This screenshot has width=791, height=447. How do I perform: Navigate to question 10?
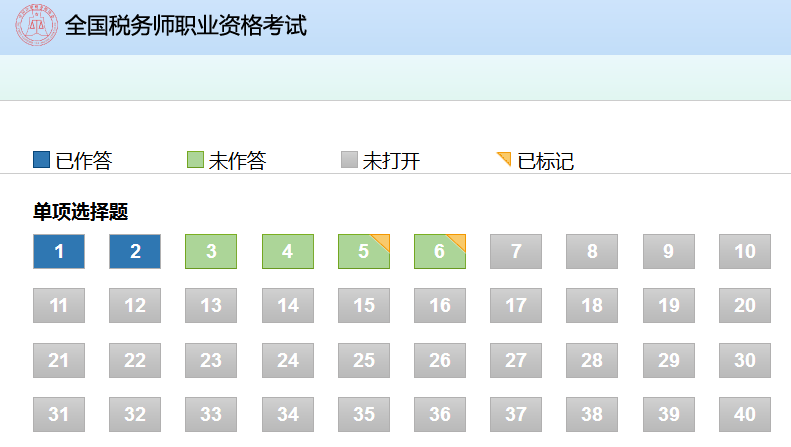coord(745,251)
